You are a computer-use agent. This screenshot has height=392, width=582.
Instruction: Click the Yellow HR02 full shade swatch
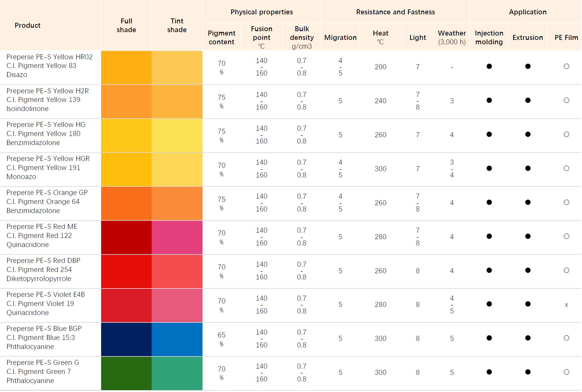pos(126,67)
